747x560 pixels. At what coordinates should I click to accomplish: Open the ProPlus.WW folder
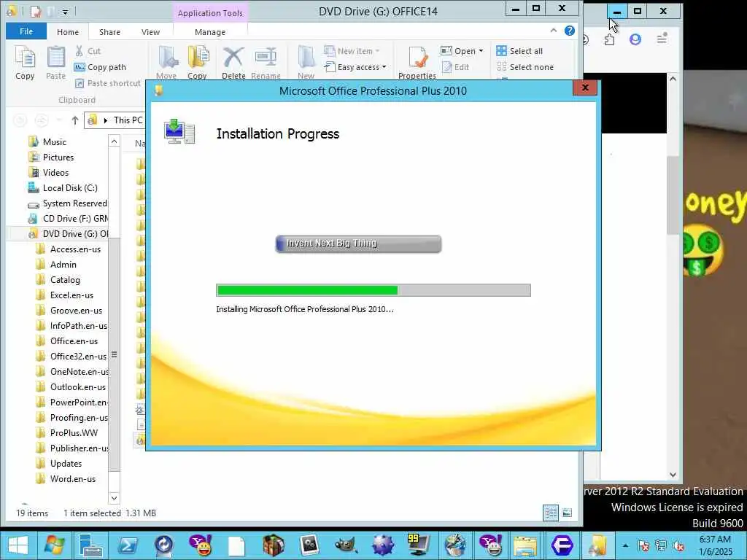(74, 433)
